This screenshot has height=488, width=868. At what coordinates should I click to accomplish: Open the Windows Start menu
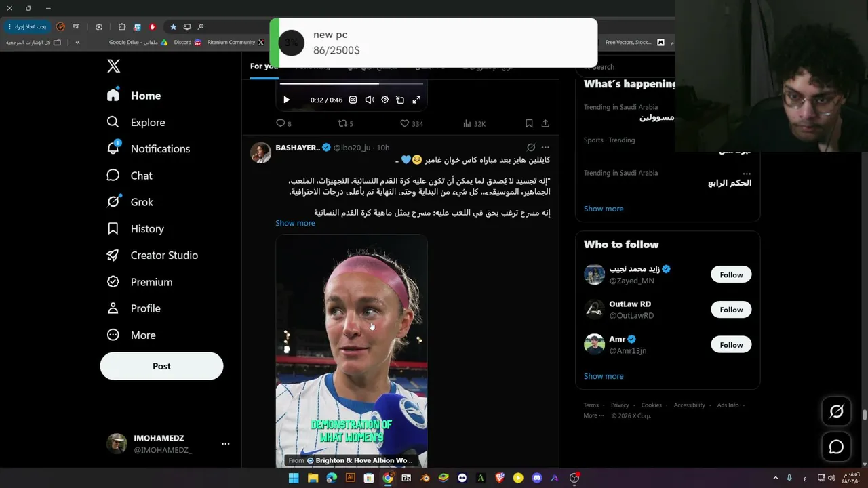pyautogui.click(x=294, y=478)
